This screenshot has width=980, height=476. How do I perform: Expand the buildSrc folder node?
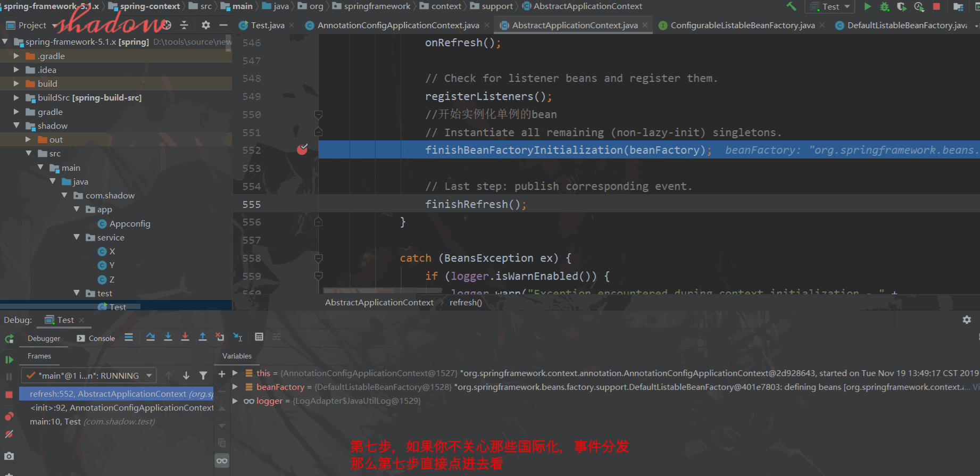coord(16,97)
